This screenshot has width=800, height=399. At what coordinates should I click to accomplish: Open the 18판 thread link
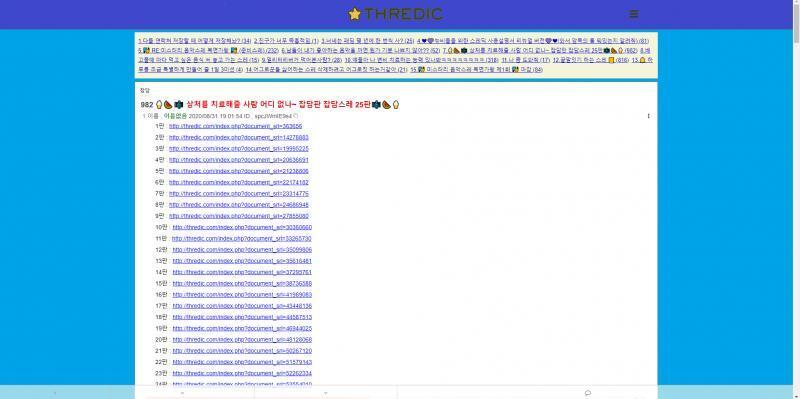coord(242,317)
